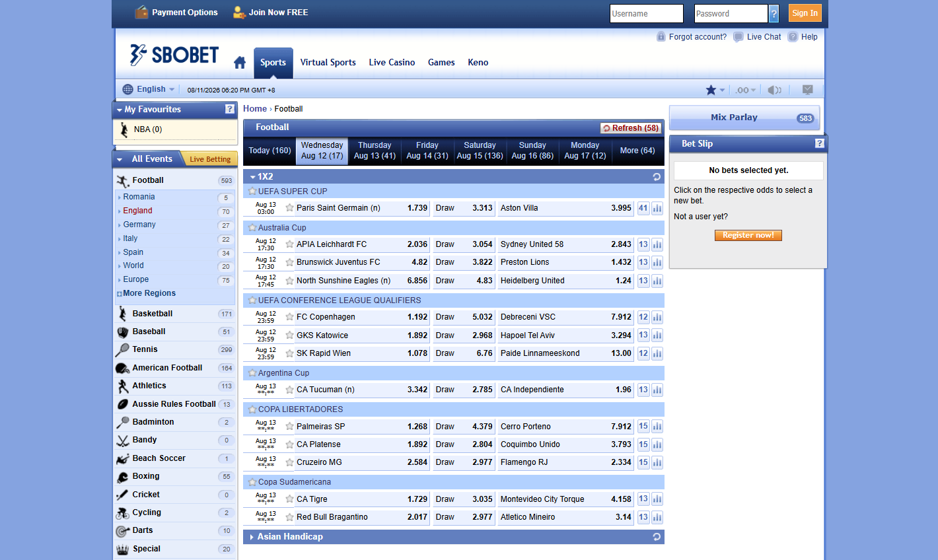Select Baseball glove icon in sidebar
The width and height of the screenshot is (938, 560).
123,332
